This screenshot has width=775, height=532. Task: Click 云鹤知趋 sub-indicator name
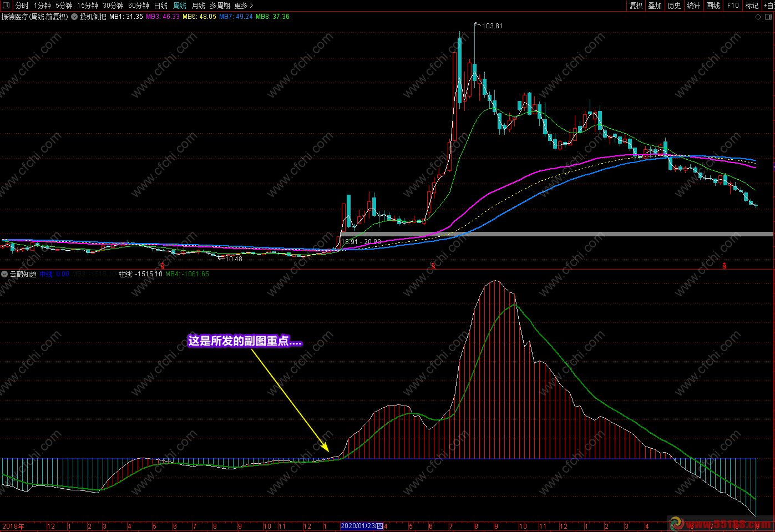pyautogui.click(x=23, y=274)
